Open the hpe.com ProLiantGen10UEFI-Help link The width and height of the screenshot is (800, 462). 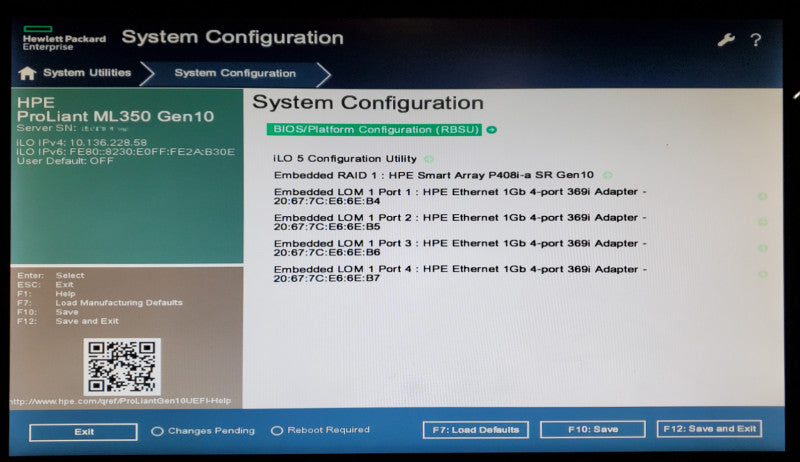(x=120, y=401)
